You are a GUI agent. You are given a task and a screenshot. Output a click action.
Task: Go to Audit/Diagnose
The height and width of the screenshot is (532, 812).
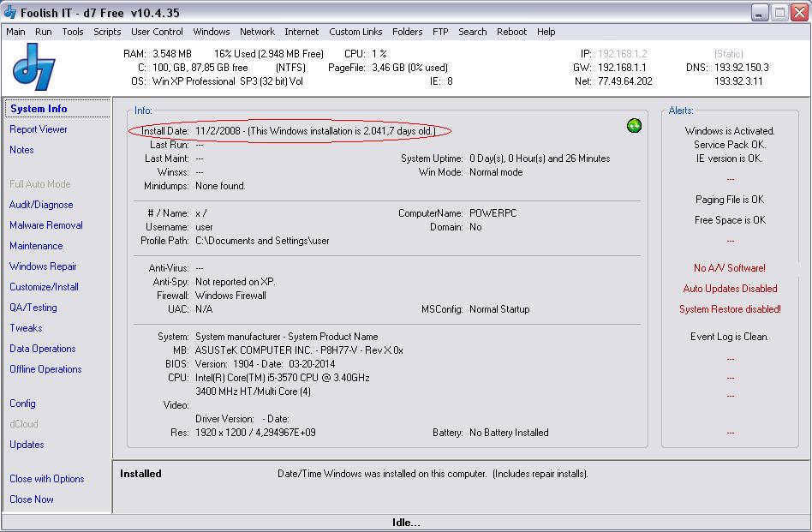pyautogui.click(x=41, y=205)
